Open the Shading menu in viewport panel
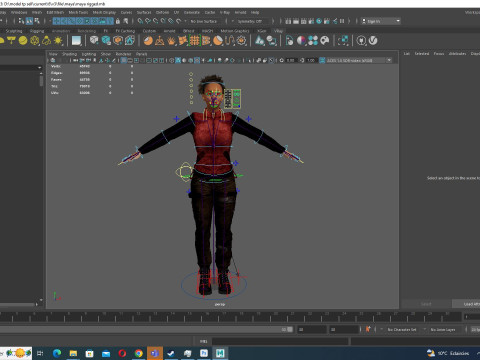The width and height of the screenshot is (480, 360). point(69,54)
